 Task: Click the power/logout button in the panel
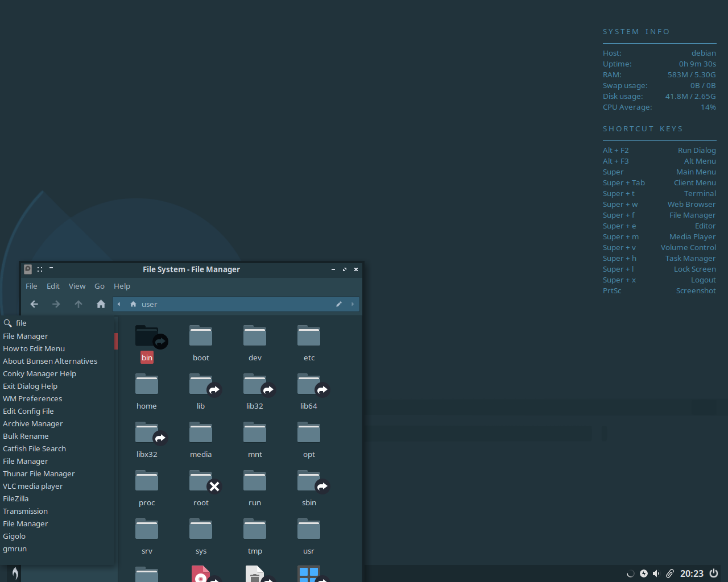pyautogui.click(x=714, y=573)
